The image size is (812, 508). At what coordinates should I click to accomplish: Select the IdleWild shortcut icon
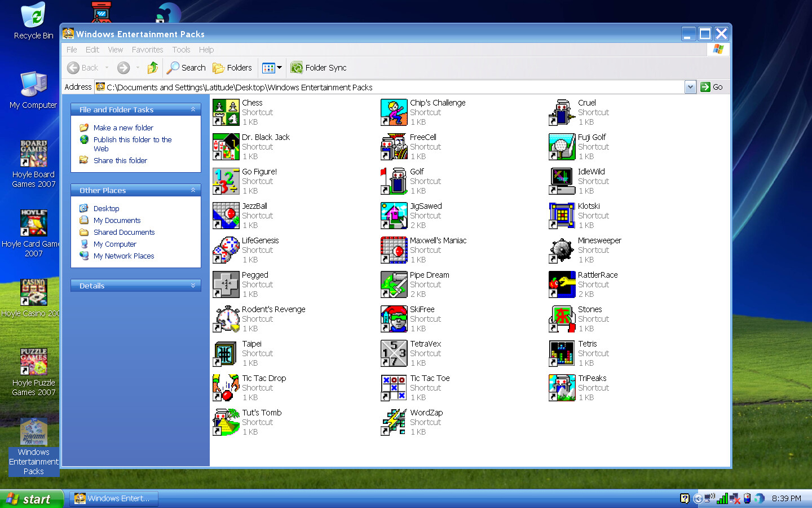(562, 181)
